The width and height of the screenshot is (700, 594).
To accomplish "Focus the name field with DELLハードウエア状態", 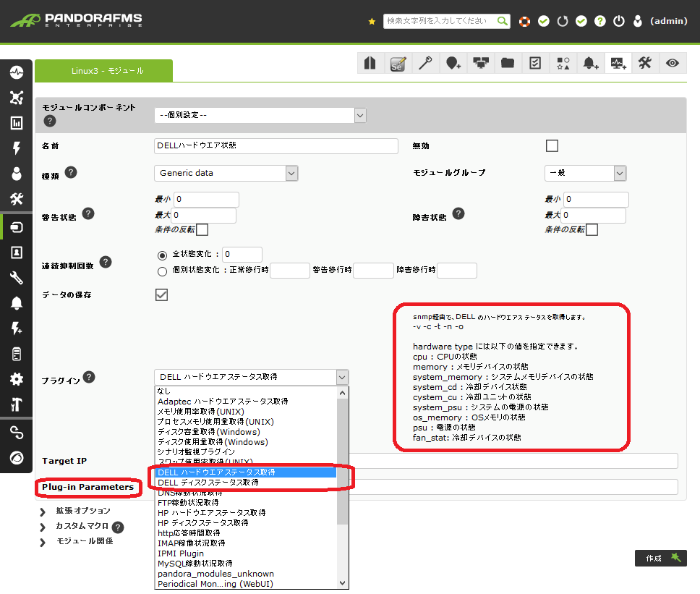I will pyautogui.click(x=276, y=145).
